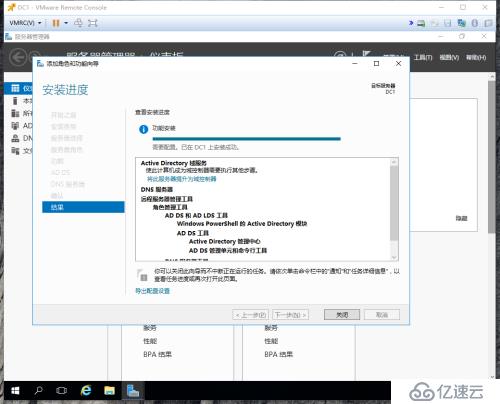Select the highlighted 结果 step in the wizard
Image resolution: width=500 pixels, height=404 pixels.
[x=83, y=207]
